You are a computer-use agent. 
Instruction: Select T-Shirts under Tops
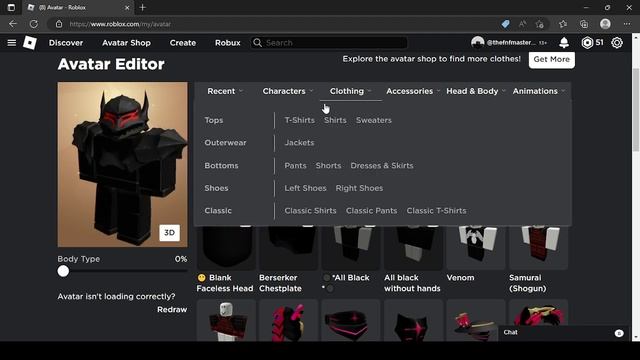[x=300, y=120]
